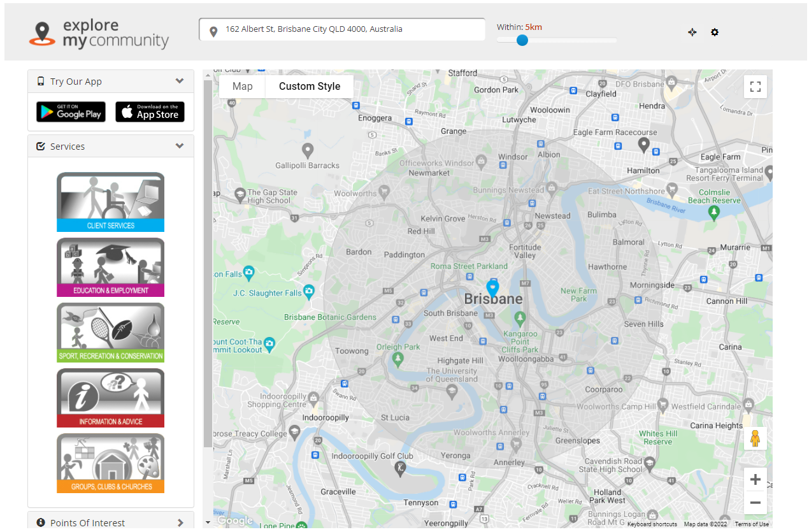Toggle fullscreen view of the map
Image resolution: width=809 pixels, height=532 pixels.
pos(755,87)
